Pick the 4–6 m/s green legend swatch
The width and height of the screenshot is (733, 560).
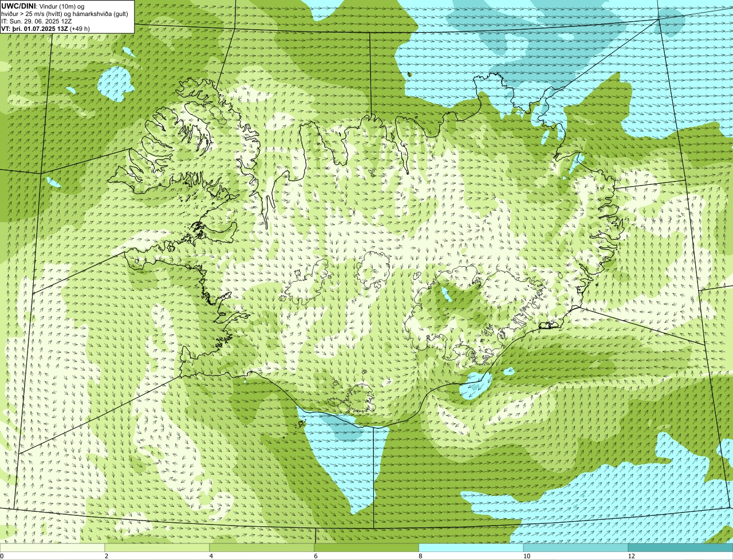(262, 547)
